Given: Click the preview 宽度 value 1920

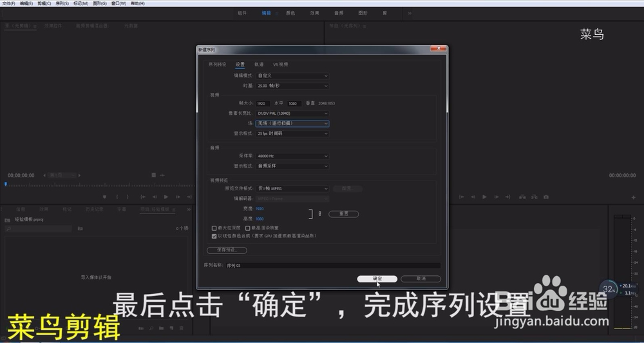Looking at the screenshot, I should 260,209.
